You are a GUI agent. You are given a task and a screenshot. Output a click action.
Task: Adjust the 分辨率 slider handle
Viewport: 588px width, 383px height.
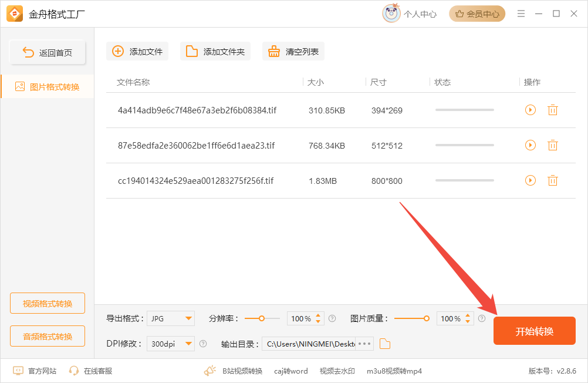262,318
